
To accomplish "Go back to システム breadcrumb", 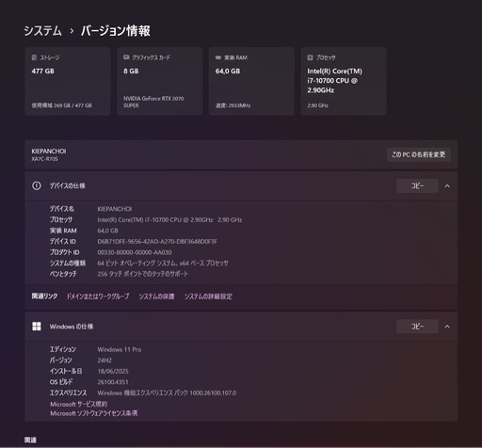I will tap(42, 31).
